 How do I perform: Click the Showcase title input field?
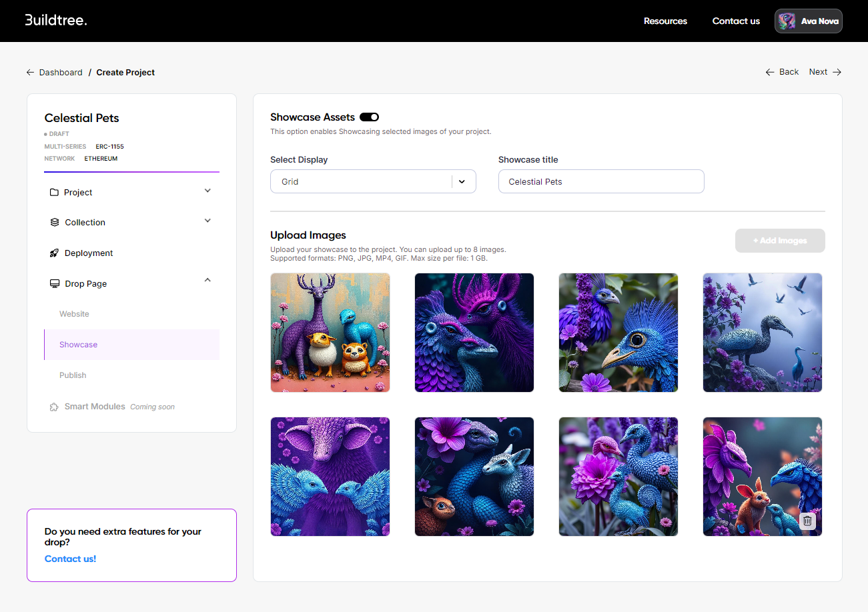pos(600,181)
